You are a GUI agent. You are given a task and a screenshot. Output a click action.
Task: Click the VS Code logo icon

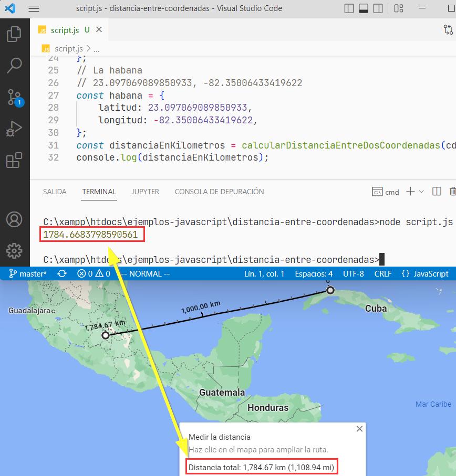pyautogui.click(x=10, y=8)
